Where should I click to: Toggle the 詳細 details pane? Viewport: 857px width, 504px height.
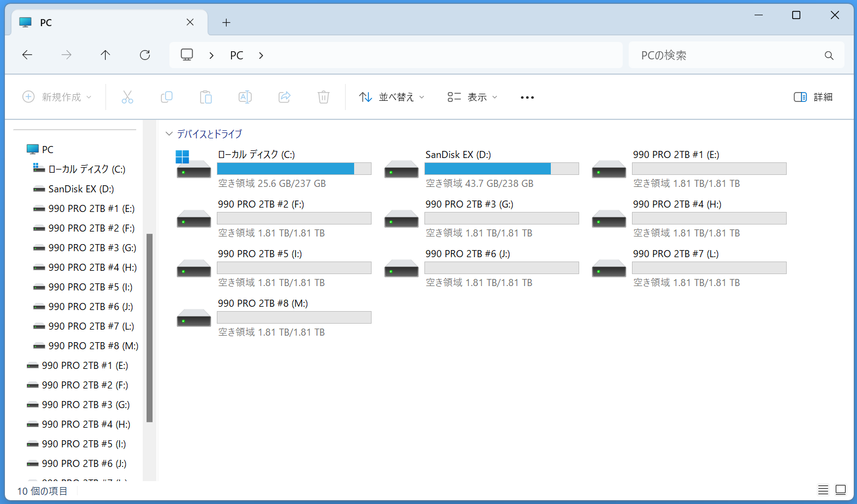click(813, 97)
